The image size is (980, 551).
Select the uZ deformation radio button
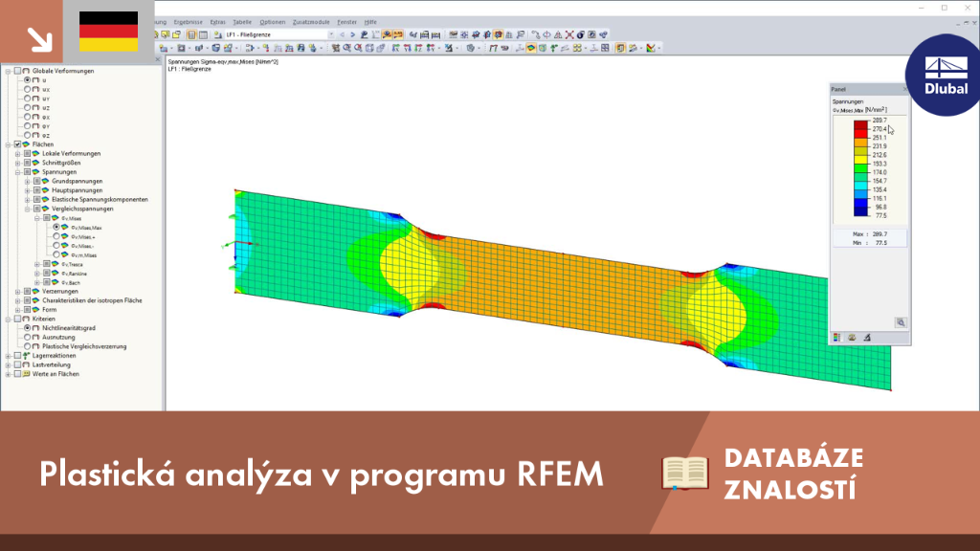click(28, 107)
